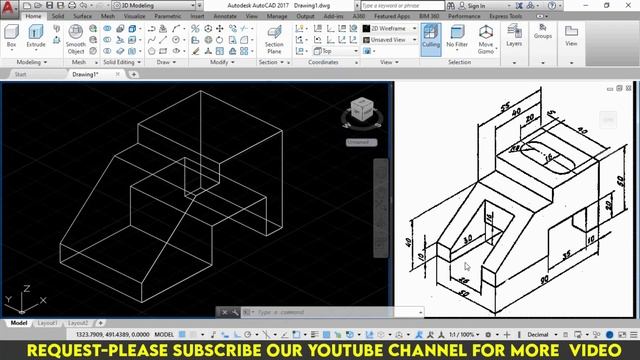Select the Box solid tool
The width and height of the screenshot is (640, 360).
click(11, 36)
